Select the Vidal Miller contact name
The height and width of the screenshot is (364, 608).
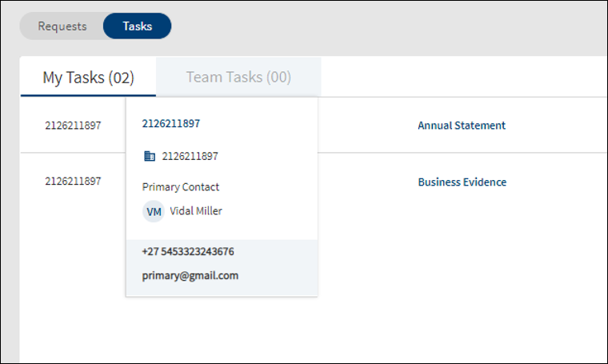coord(196,211)
